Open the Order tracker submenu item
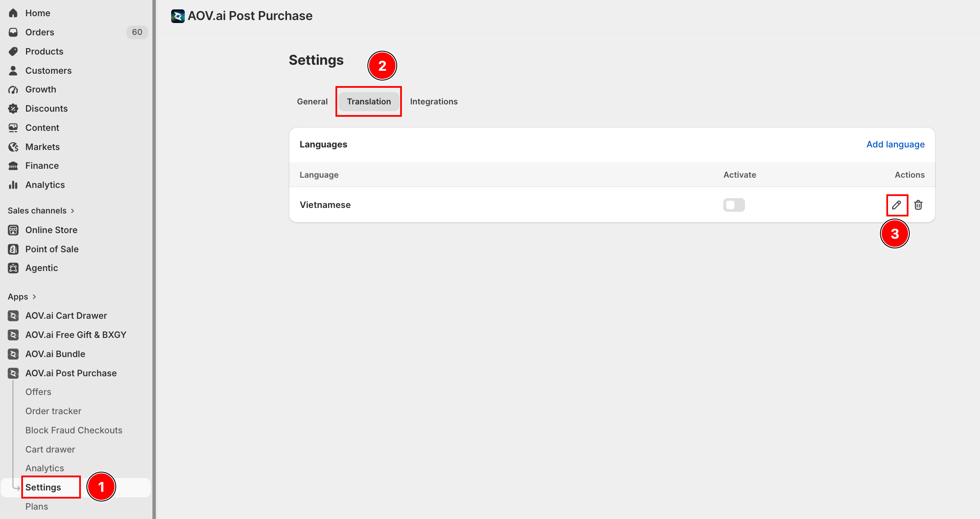The height and width of the screenshot is (519, 980). pos(53,411)
